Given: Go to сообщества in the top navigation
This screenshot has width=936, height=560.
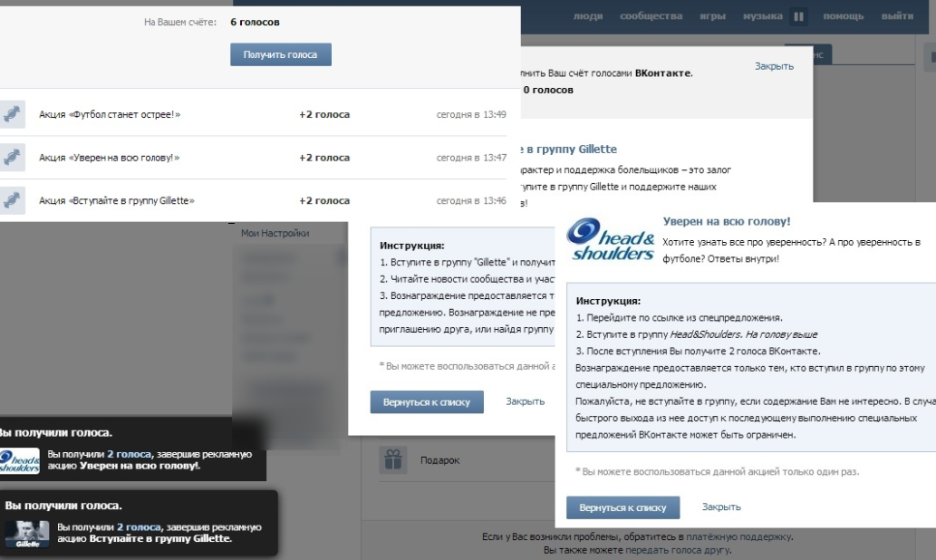Looking at the screenshot, I should [x=651, y=16].
